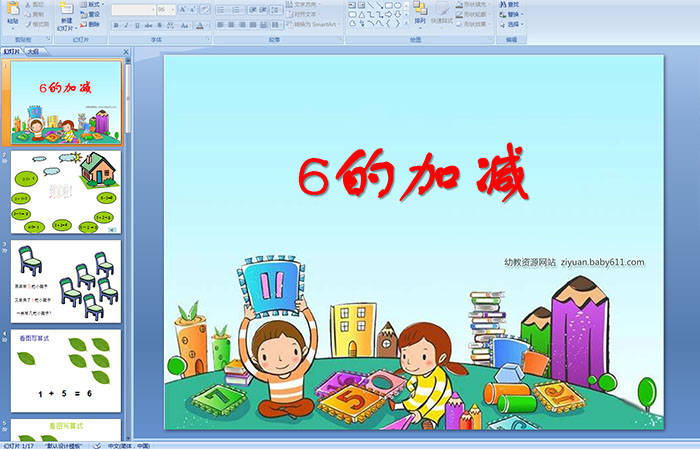Click the Change Case (Aa) button
This screenshot has height=449, width=700.
point(185,25)
